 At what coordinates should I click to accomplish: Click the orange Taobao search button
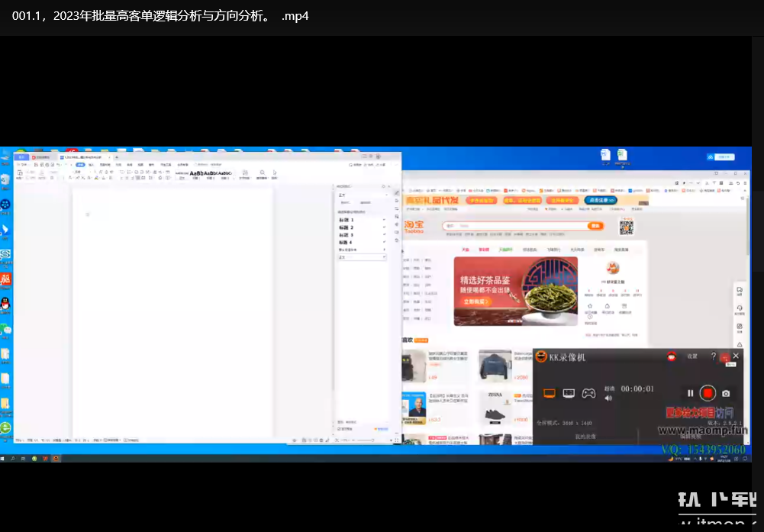tap(595, 226)
